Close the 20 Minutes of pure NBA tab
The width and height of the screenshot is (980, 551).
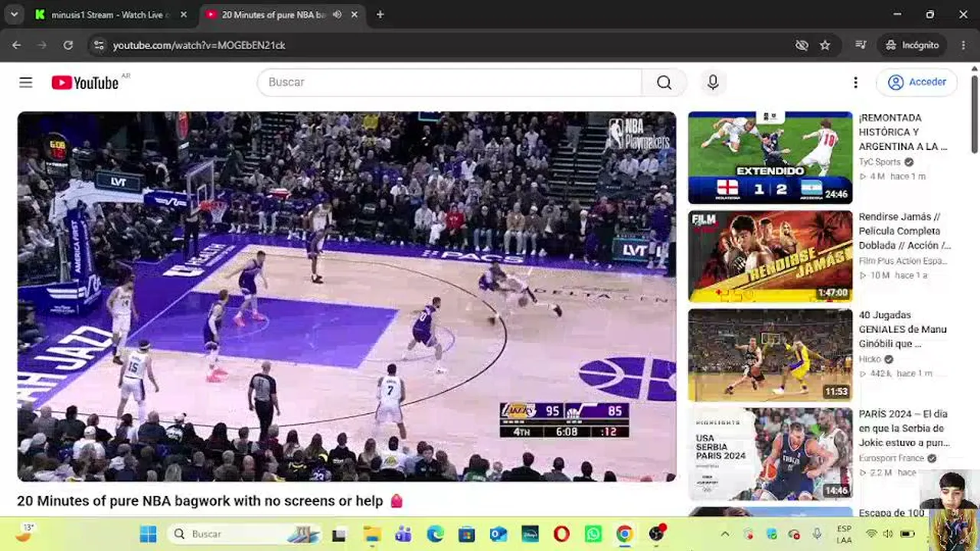[355, 15]
